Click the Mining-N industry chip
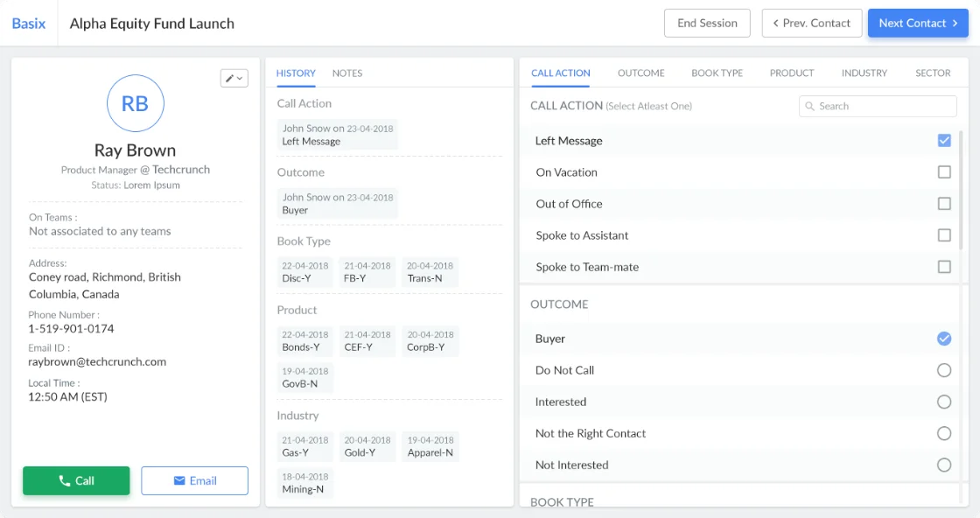The width and height of the screenshot is (980, 518). 304,483
